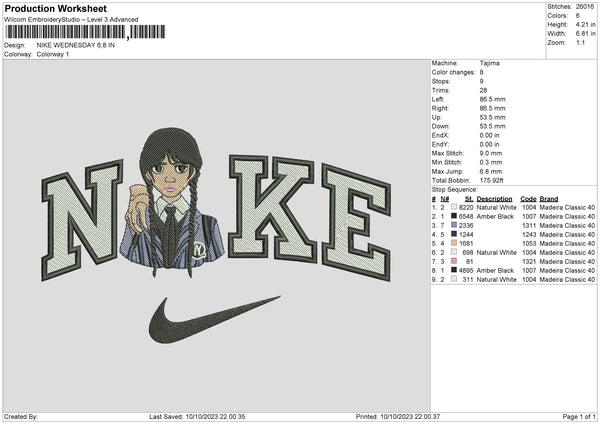Click the 'Production Worksheet' title
Viewport: 600px width, 424px height.
[x=55, y=9]
